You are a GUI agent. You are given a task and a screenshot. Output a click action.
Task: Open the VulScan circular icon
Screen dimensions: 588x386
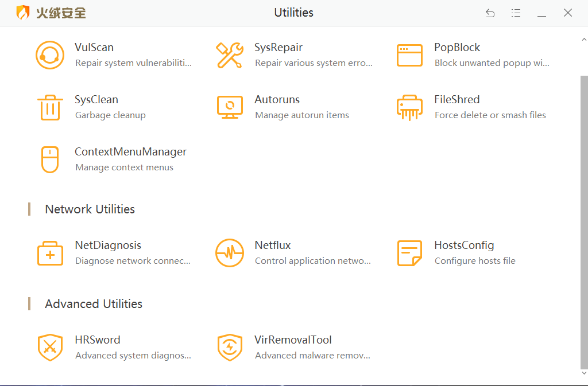tap(50, 55)
